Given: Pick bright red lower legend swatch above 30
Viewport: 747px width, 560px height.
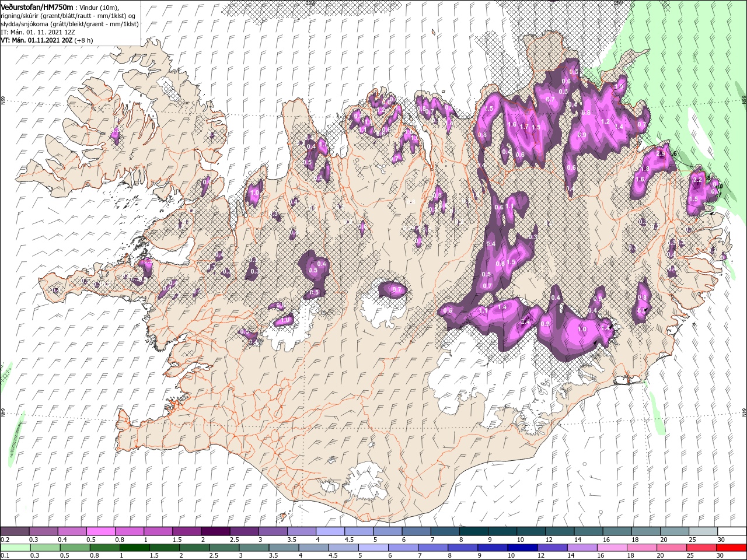Looking at the screenshot, I should pyautogui.click(x=731, y=548).
